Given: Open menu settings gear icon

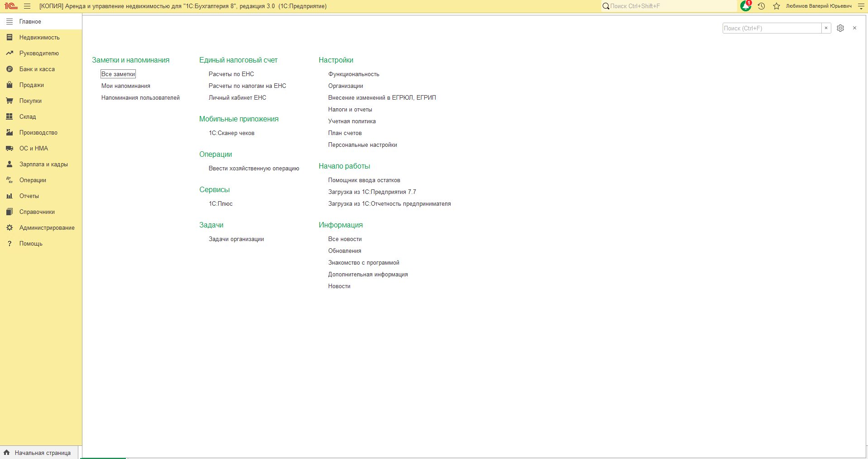Looking at the screenshot, I should point(840,28).
